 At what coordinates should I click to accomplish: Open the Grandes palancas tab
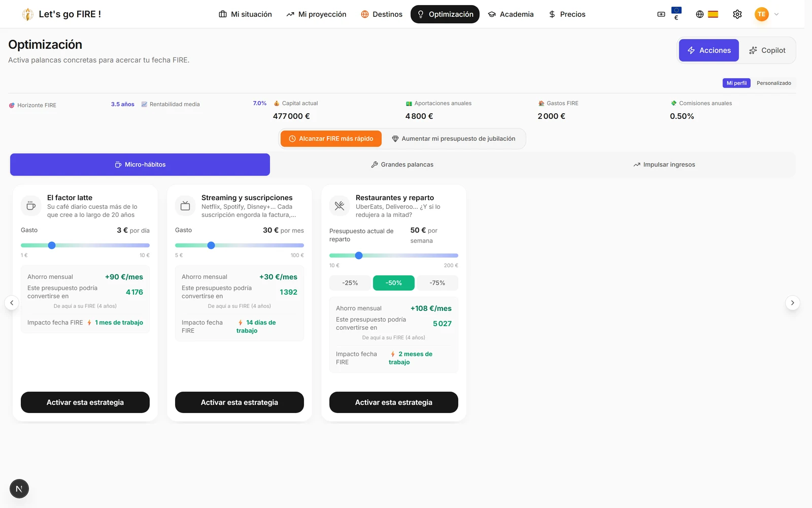click(x=402, y=165)
